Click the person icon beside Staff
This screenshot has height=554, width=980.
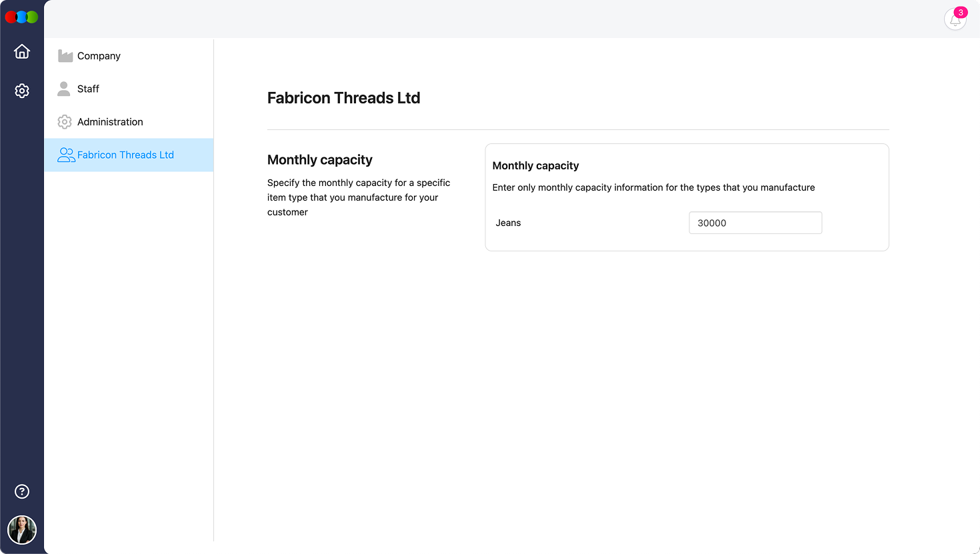tap(64, 89)
